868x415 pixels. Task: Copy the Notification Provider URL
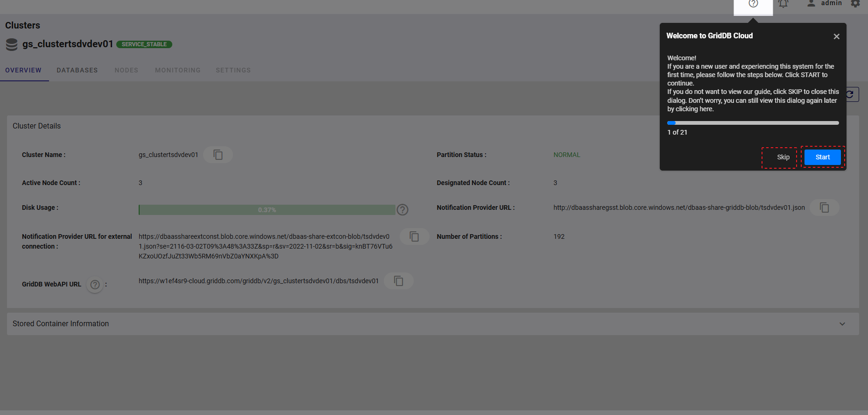click(825, 207)
